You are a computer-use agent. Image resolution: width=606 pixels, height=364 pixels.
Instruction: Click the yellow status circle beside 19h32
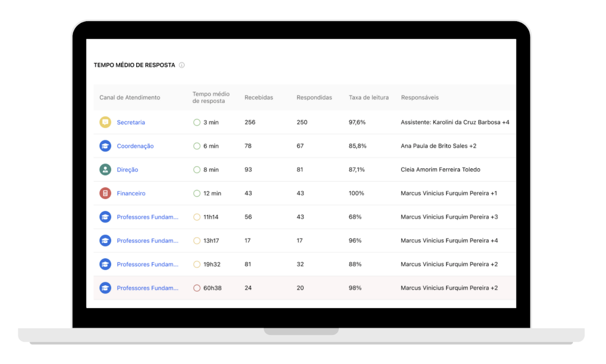pyautogui.click(x=197, y=264)
